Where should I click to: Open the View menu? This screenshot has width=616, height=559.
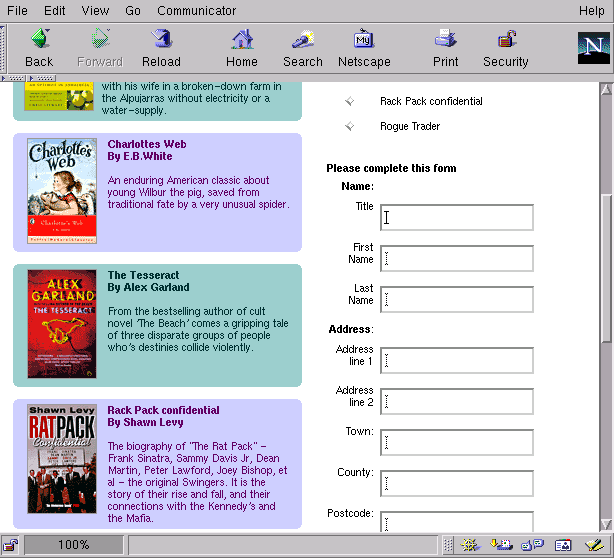[x=95, y=11]
